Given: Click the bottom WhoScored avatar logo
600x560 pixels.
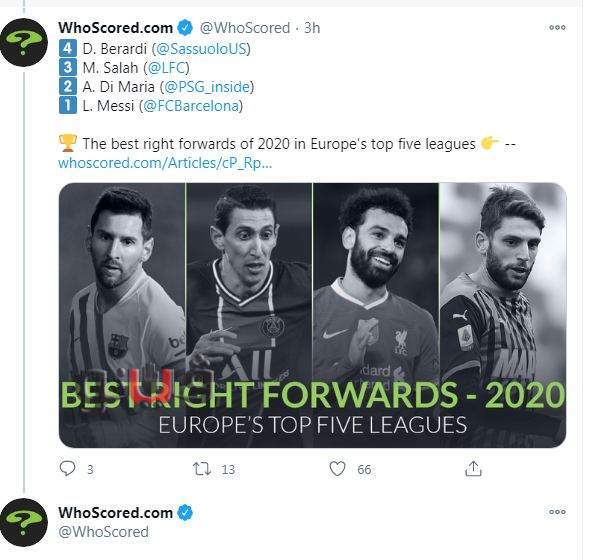Looking at the screenshot, I should click(24, 522).
